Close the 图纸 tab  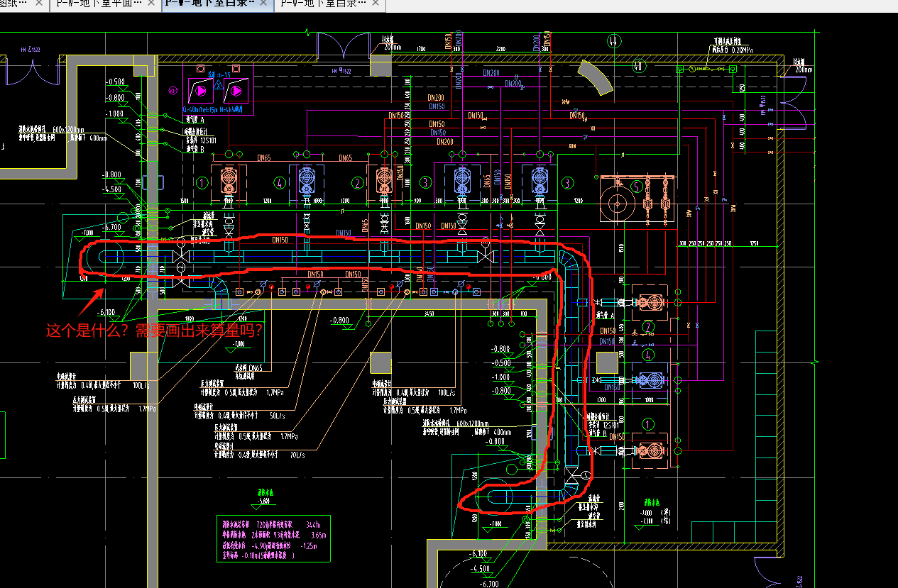39,4
